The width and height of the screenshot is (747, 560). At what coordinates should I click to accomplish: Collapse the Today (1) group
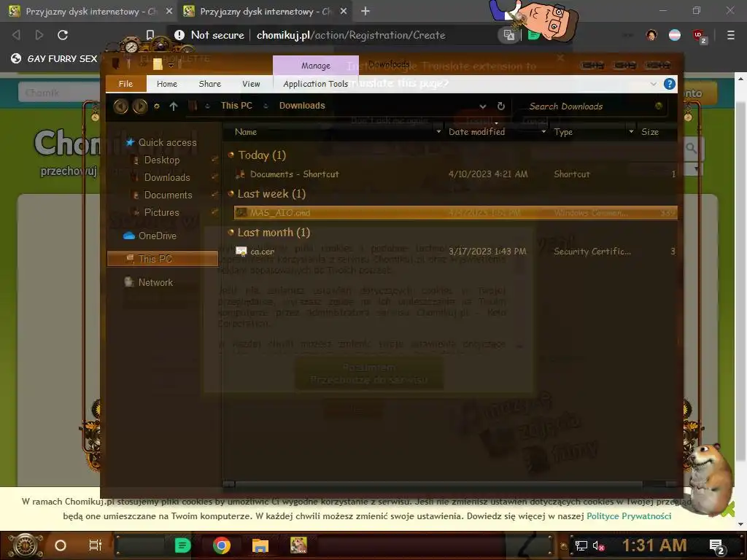231,155
